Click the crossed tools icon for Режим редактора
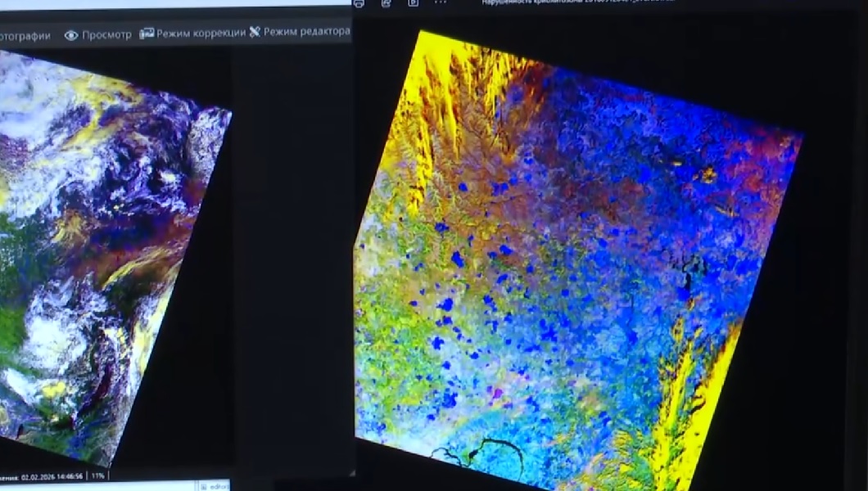 (255, 32)
